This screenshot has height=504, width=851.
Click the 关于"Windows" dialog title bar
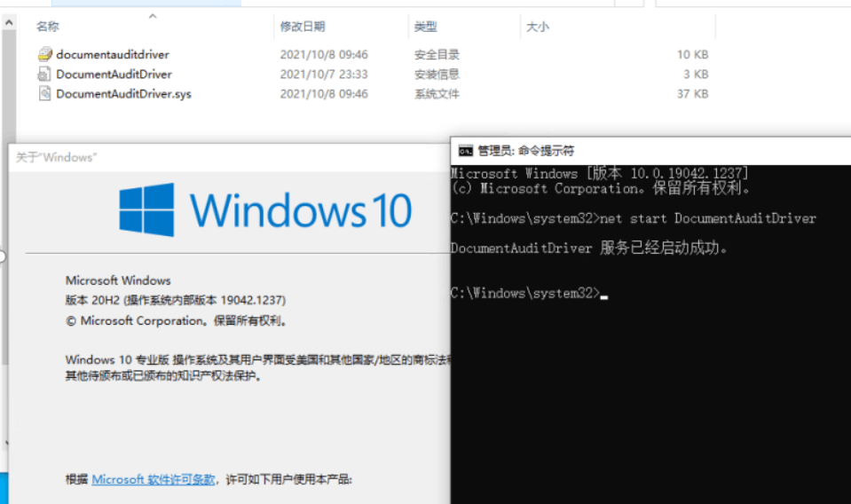point(229,157)
